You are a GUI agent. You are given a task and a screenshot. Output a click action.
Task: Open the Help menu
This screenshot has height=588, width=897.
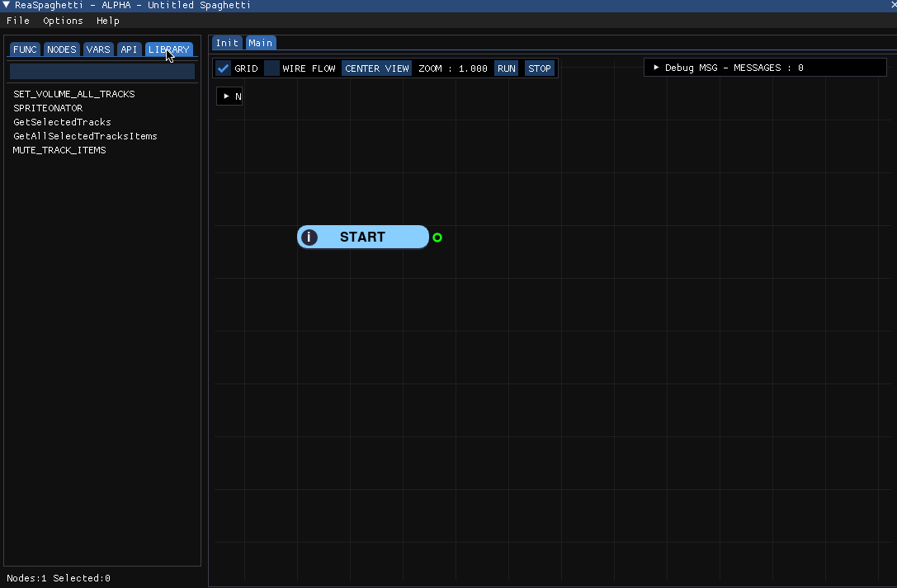coord(107,21)
